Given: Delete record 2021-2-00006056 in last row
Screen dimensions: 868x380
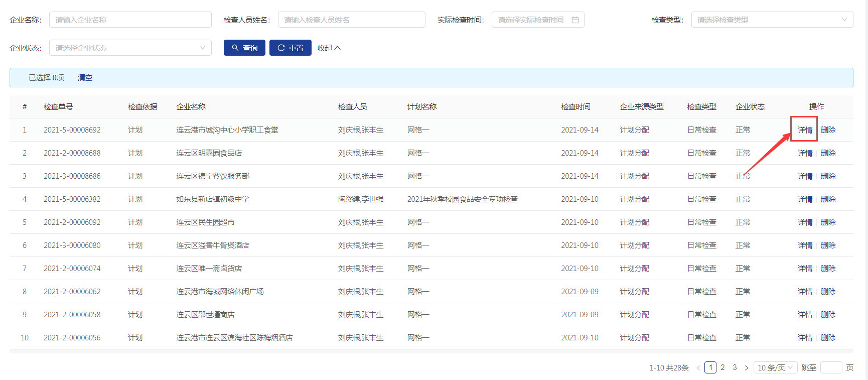Looking at the screenshot, I should pos(828,338).
